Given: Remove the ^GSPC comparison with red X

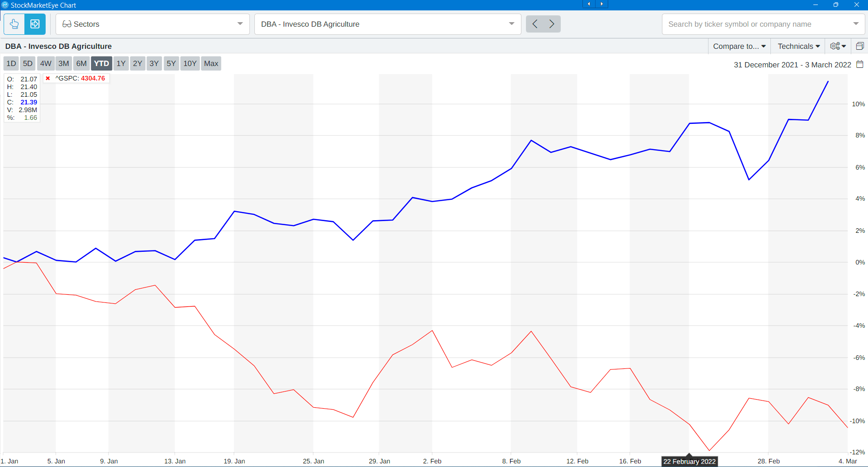Looking at the screenshot, I should [48, 78].
